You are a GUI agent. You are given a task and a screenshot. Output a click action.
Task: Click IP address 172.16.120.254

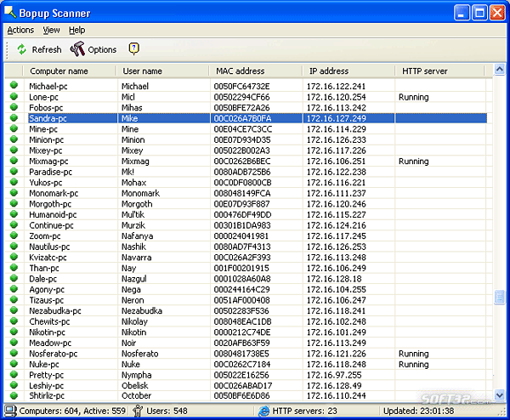(x=337, y=97)
